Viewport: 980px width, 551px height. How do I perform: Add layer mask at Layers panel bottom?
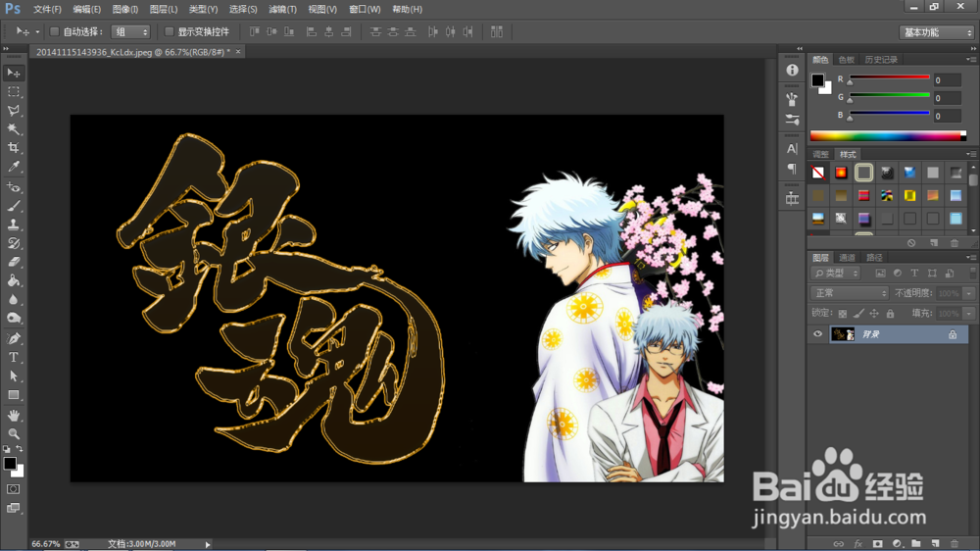(877, 543)
